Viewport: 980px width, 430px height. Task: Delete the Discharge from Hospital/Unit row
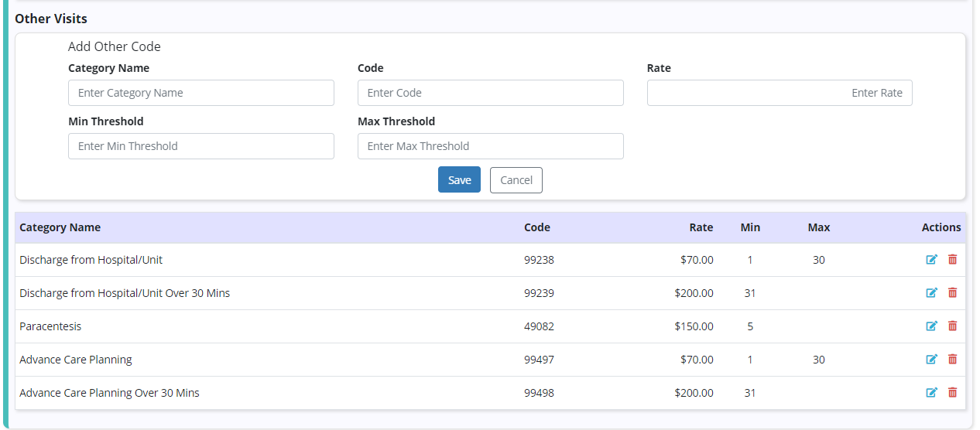tap(952, 260)
